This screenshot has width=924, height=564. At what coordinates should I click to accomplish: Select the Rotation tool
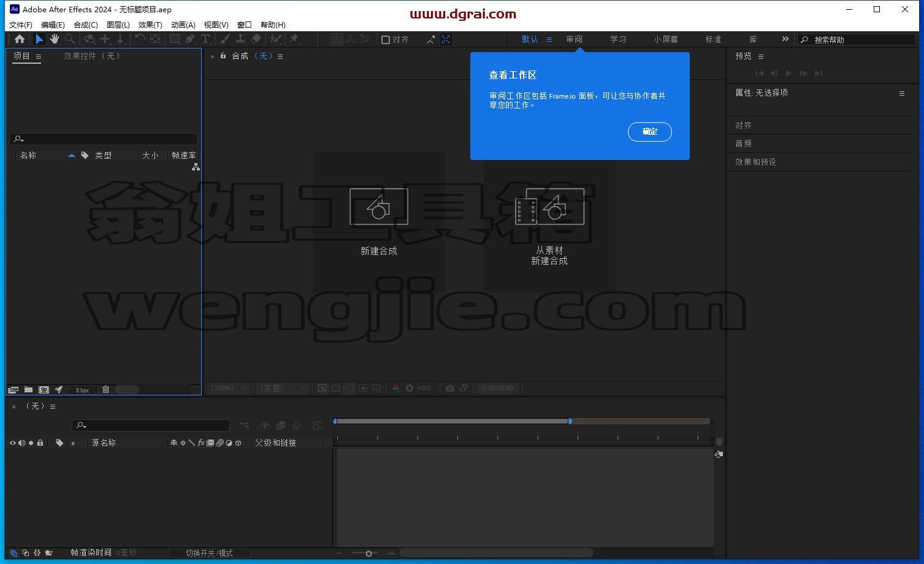140,39
